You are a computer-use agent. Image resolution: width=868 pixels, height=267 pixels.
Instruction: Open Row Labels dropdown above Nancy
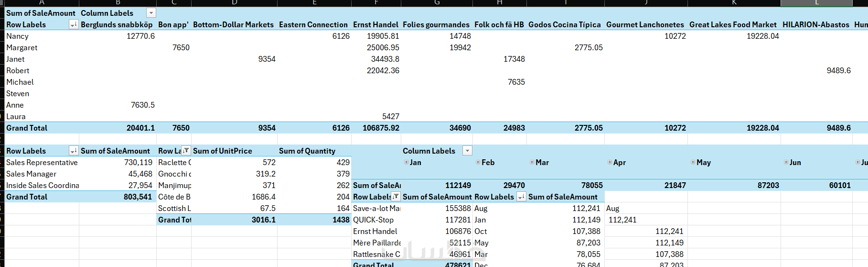74,24
